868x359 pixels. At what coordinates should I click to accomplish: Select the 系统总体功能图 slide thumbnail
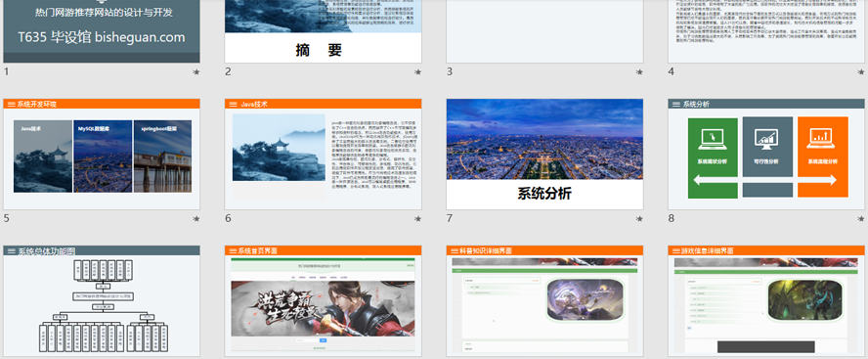pos(102,301)
